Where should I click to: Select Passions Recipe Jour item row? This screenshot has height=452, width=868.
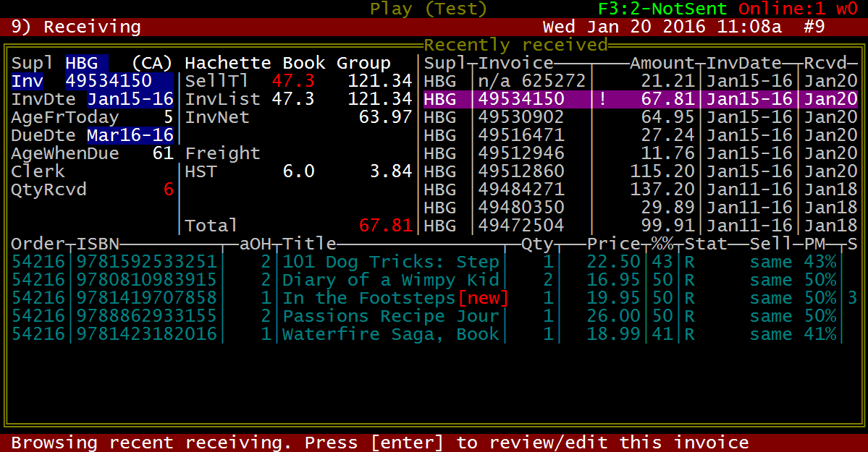pyautogui.click(x=391, y=316)
